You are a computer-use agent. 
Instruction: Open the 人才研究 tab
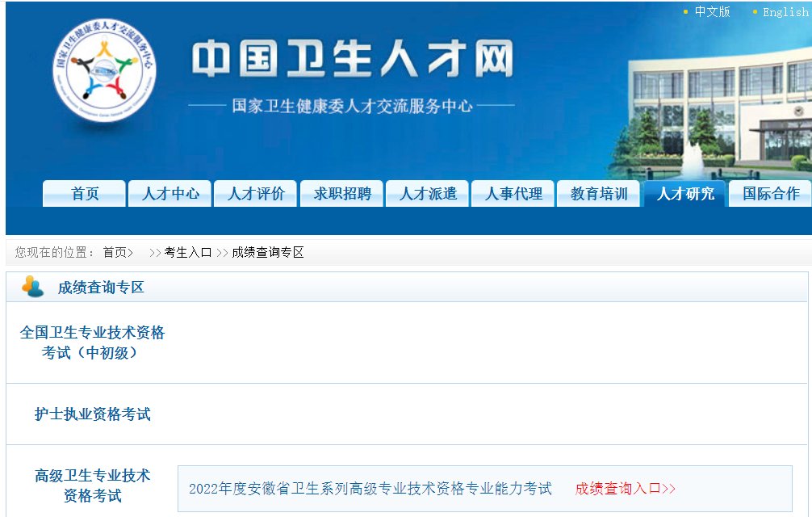684,194
